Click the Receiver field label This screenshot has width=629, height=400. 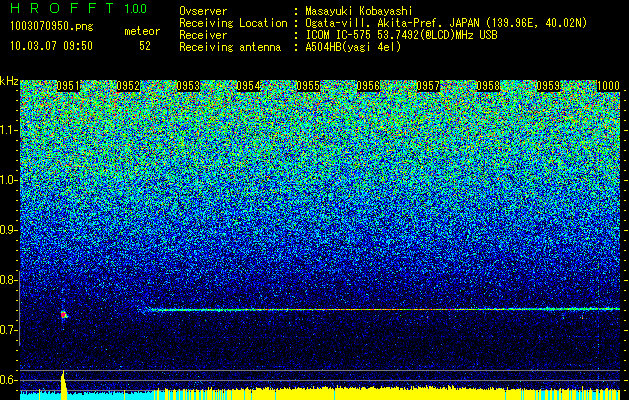coord(203,35)
